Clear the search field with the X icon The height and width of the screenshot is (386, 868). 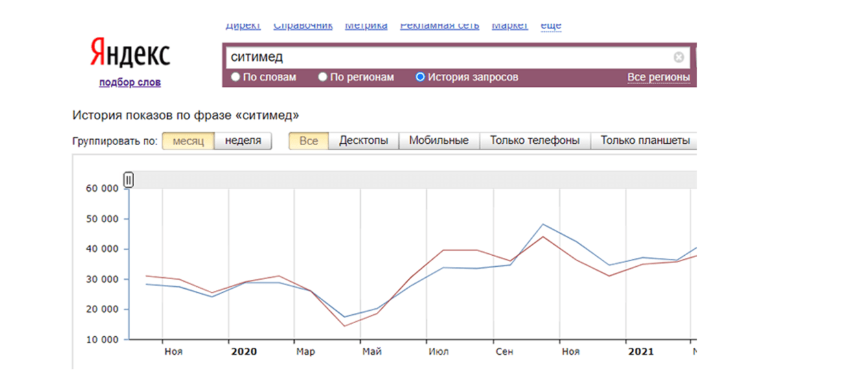(x=679, y=58)
